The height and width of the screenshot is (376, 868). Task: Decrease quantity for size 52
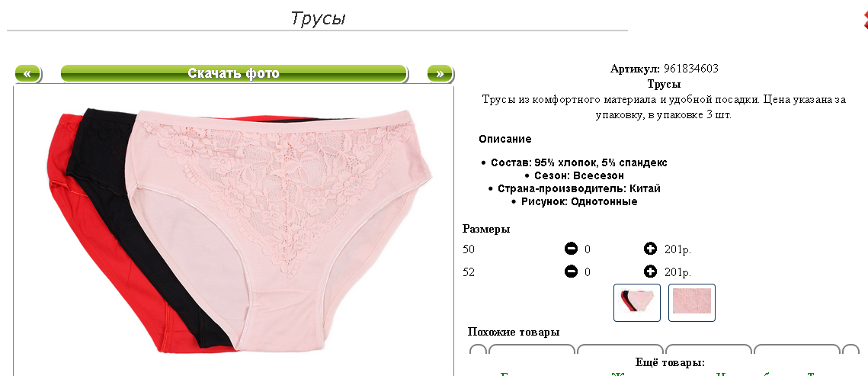point(571,272)
